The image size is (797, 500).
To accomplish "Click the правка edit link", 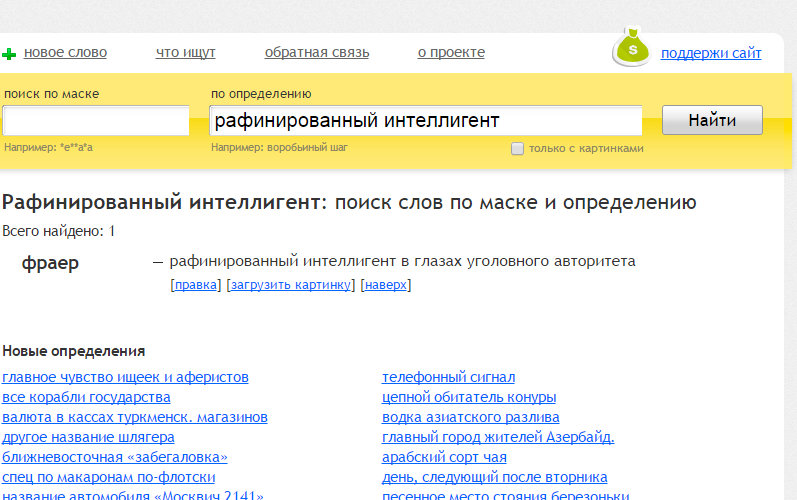I will (196, 285).
